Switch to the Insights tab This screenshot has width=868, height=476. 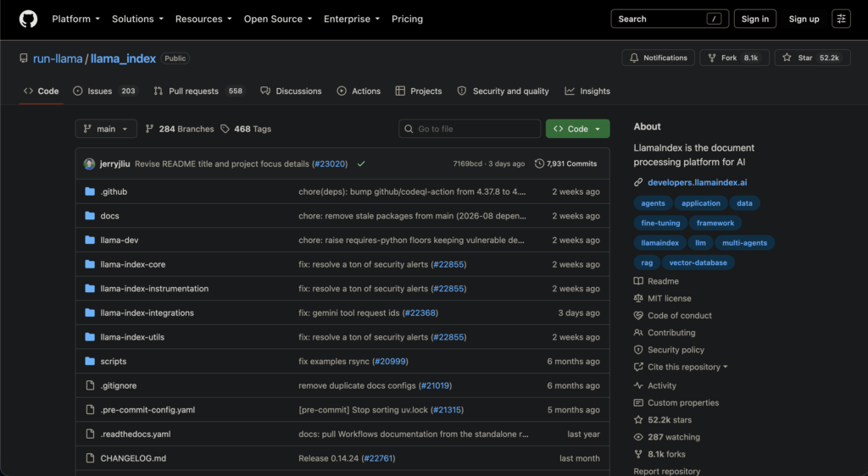click(x=587, y=91)
